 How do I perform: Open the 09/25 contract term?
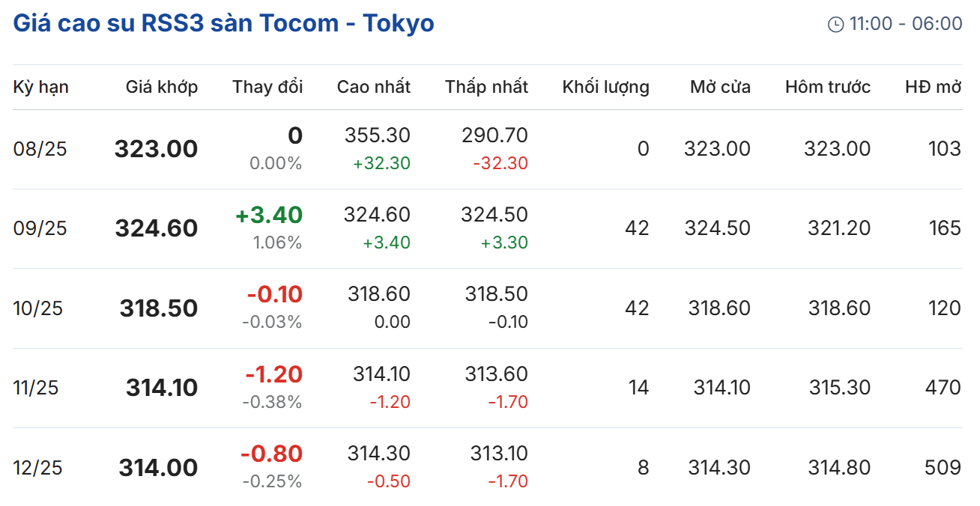40,228
